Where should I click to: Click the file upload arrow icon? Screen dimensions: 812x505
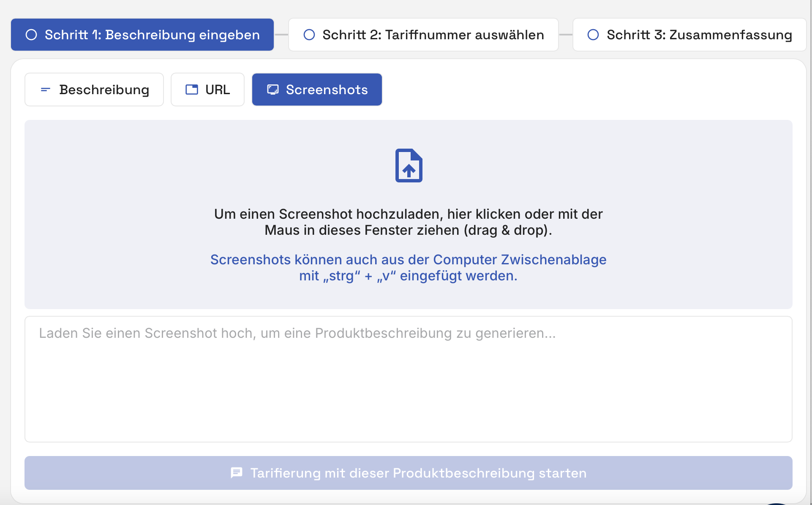[x=409, y=166]
